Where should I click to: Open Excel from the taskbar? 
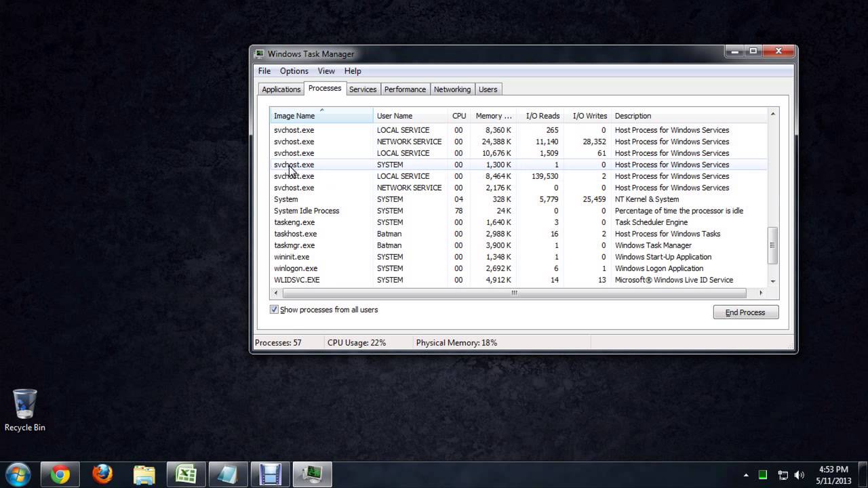tap(186, 474)
